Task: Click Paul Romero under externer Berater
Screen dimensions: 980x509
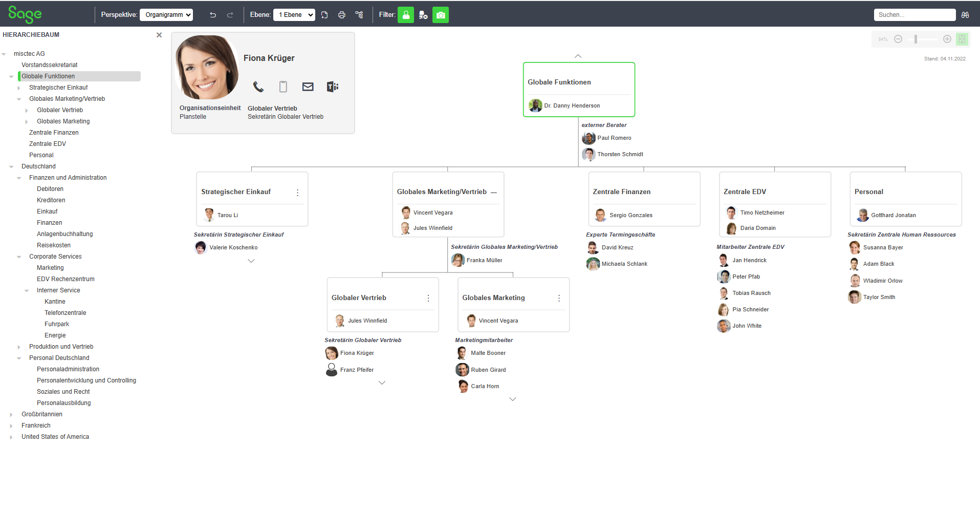Action: pyautogui.click(x=614, y=138)
